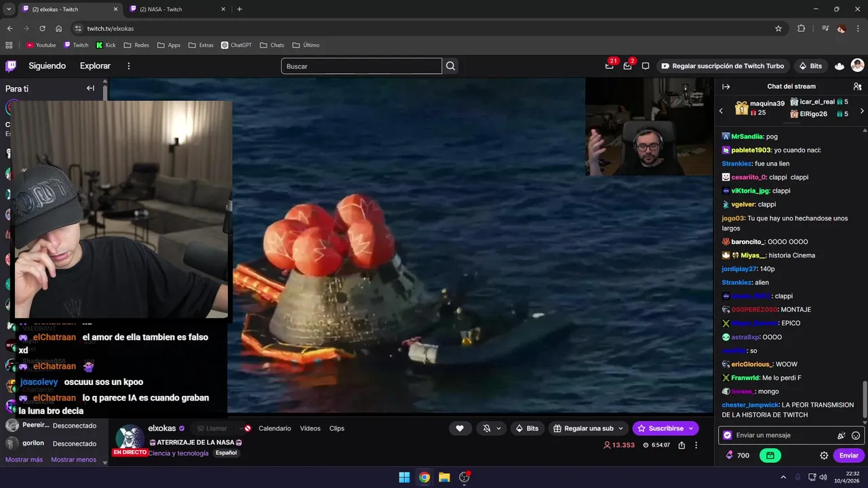Click Mostrar más in sidebar
The width and height of the screenshot is (868, 488).
pos(24,460)
